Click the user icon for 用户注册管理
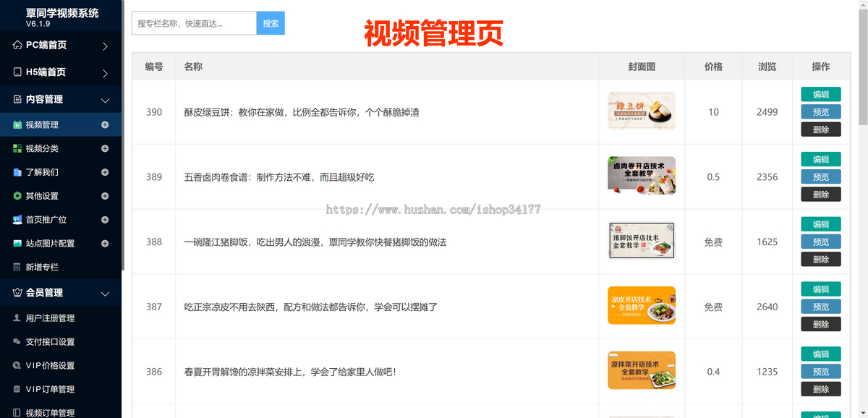Image resolution: width=868 pixels, height=418 pixels. point(17,318)
